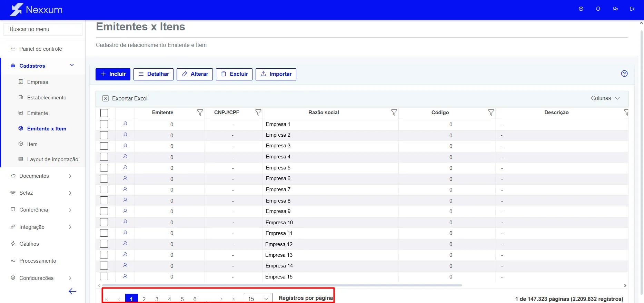Image resolution: width=644 pixels, height=303 pixels.
Task: Open filter icon on Razão social column
Action: click(x=394, y=113)
